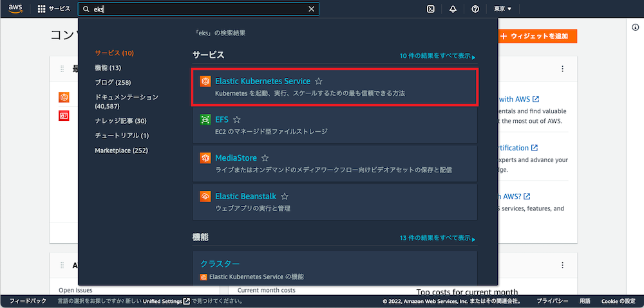Expand the 東京 region dropdown
The image size is (644, 308).
pyautogui.click(x=503, y=9)
